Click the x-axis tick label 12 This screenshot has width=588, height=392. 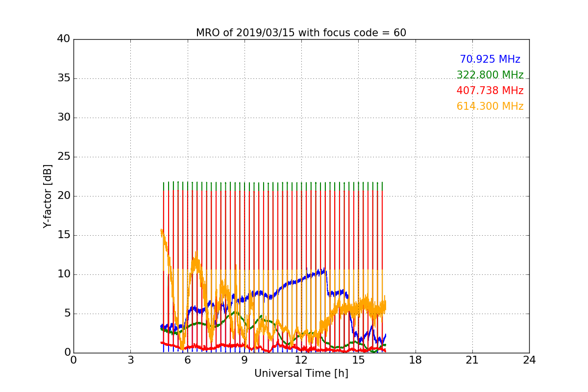tap(301, 360)
